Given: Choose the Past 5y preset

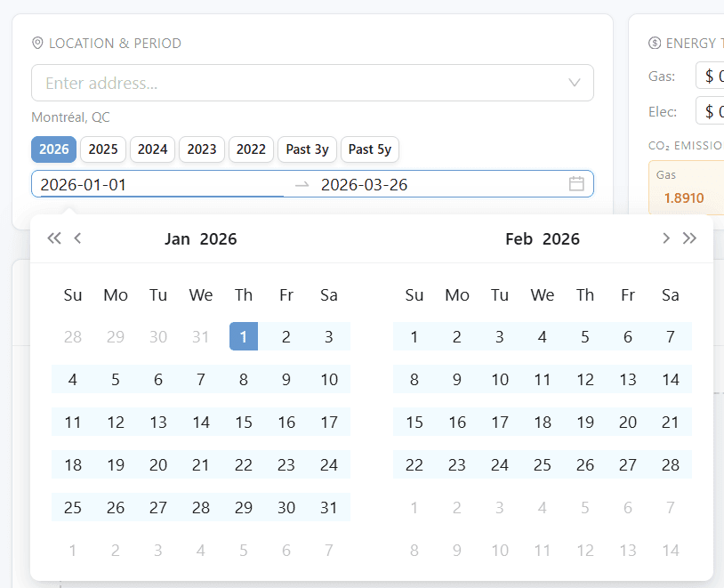Looking at the screenshot, I should [x=370, y=149].
